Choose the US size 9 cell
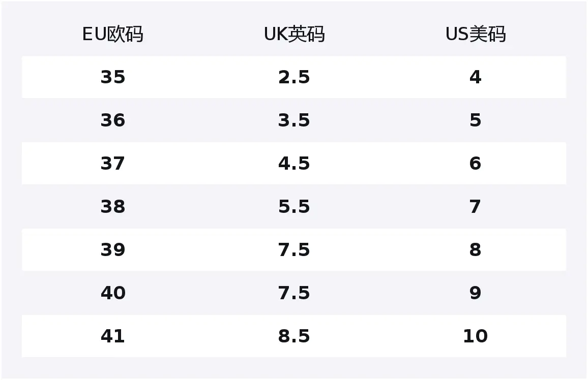 (475, 293)
